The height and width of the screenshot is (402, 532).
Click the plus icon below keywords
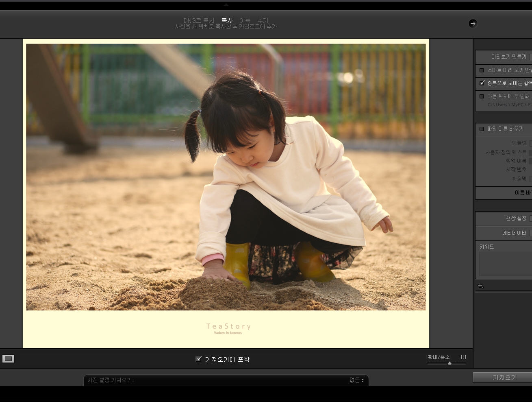[x=480, y=286]
